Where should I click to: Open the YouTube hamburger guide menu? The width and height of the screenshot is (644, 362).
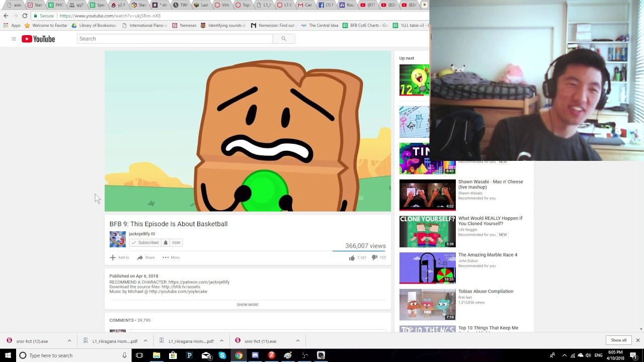tap(14, 39)
